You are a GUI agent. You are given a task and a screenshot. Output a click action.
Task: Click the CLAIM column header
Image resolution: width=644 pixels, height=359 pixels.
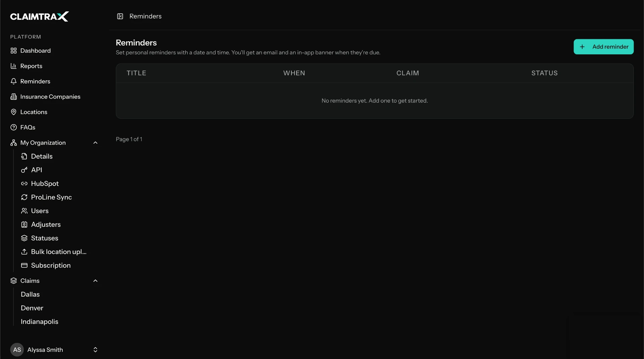[x=408, y=73]
